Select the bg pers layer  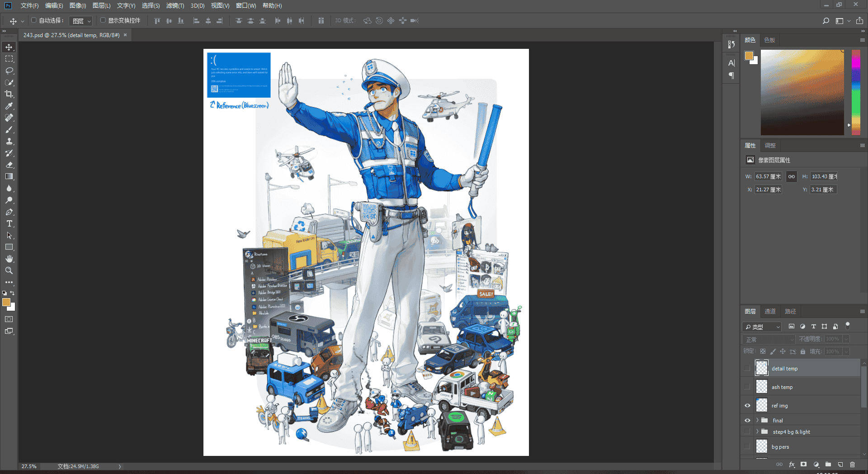tap(807, 447)
